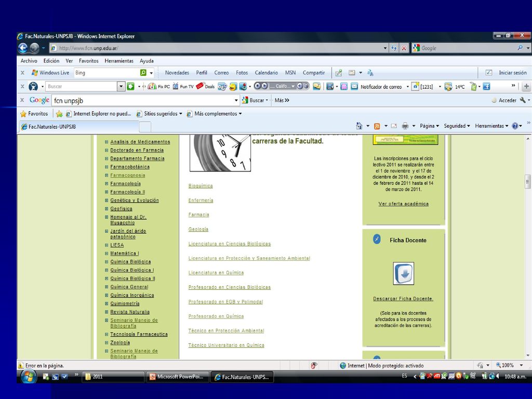Open the 2011 folder in the taskbar
532x399 pixels.
point(114,377)
